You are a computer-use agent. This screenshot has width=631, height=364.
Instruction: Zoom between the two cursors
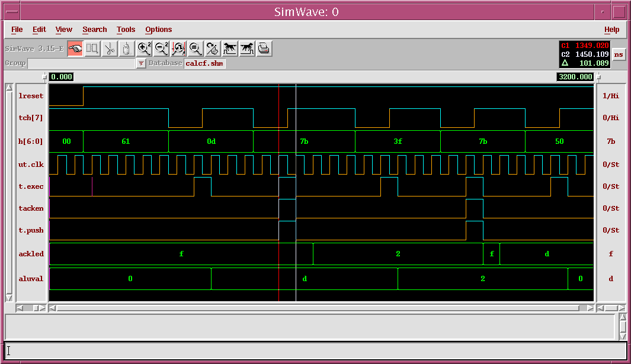coord(178,49)
